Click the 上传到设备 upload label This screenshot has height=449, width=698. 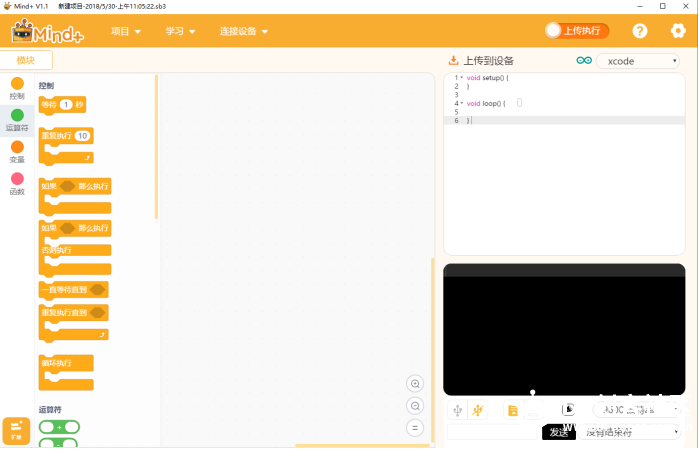(489, 61)
